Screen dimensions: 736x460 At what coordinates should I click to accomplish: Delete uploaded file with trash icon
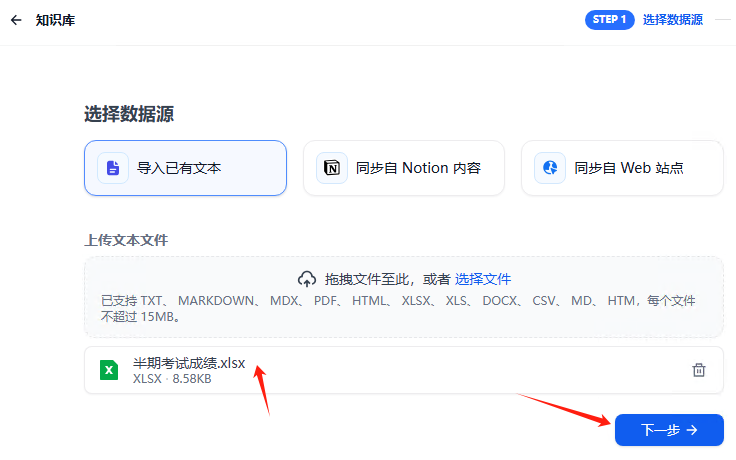point(699,370)
